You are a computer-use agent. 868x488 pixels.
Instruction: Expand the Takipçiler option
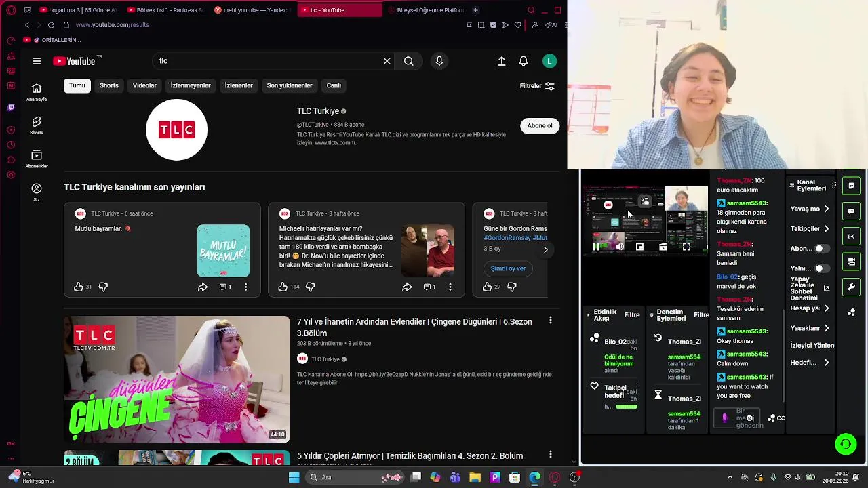810,229
